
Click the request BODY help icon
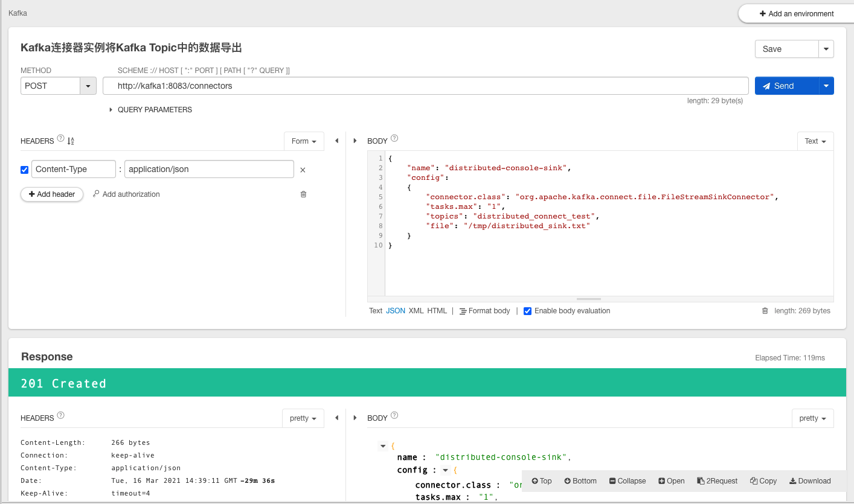tap(394, 139)
